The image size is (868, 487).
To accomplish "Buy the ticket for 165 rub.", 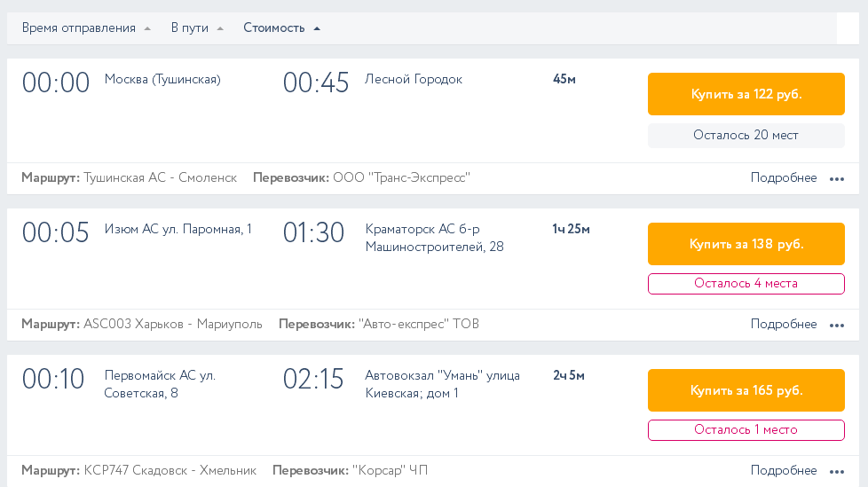I will [x=746, y=390].
